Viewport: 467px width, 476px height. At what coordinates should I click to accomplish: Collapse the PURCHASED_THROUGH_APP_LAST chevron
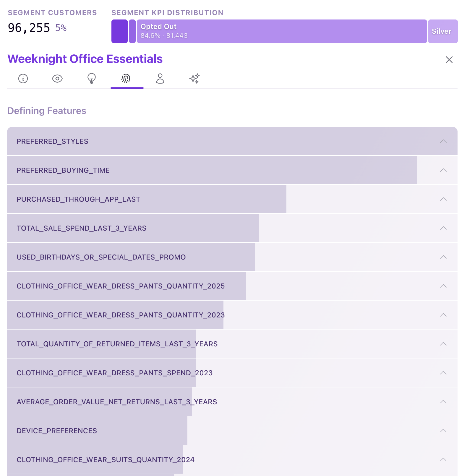(x=443, y=199)
